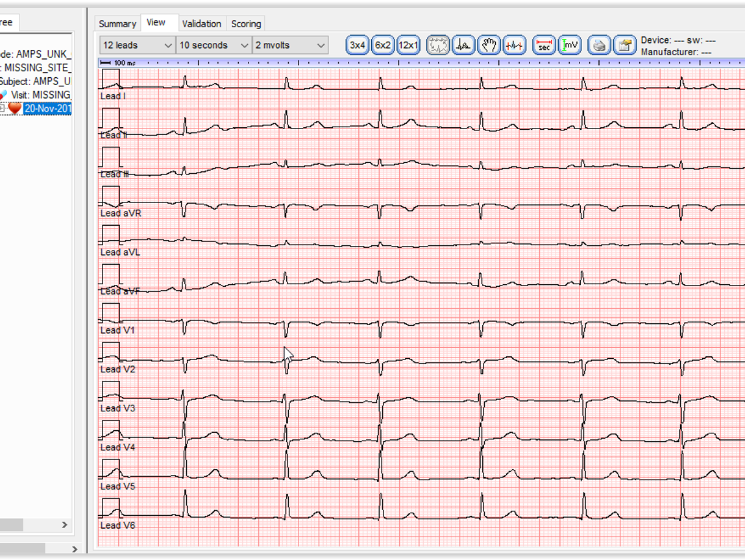Switch to 3x4 lead layout

(x=358, y=45)
